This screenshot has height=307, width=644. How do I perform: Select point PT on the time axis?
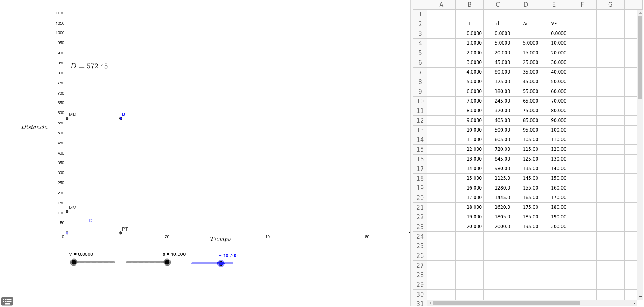coord(120,233)
